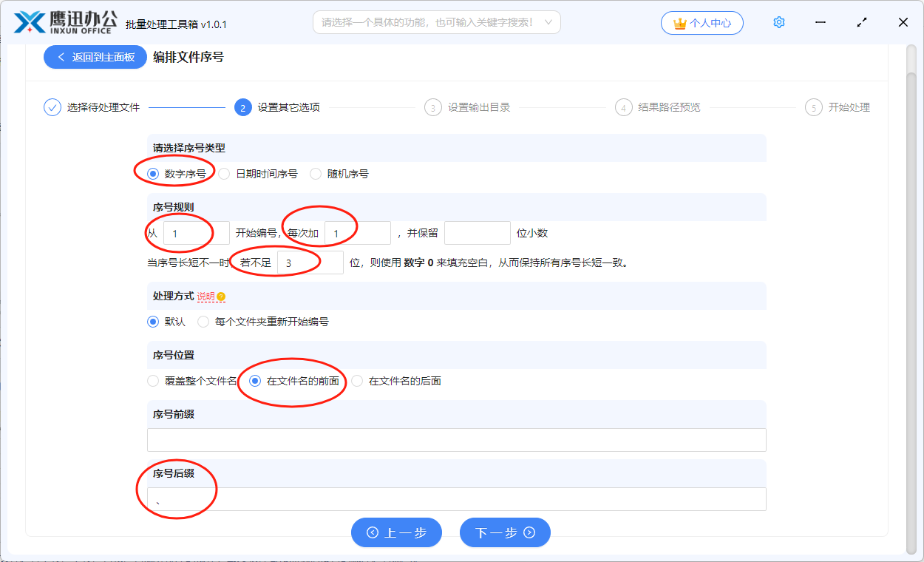Close the application window

903,23
